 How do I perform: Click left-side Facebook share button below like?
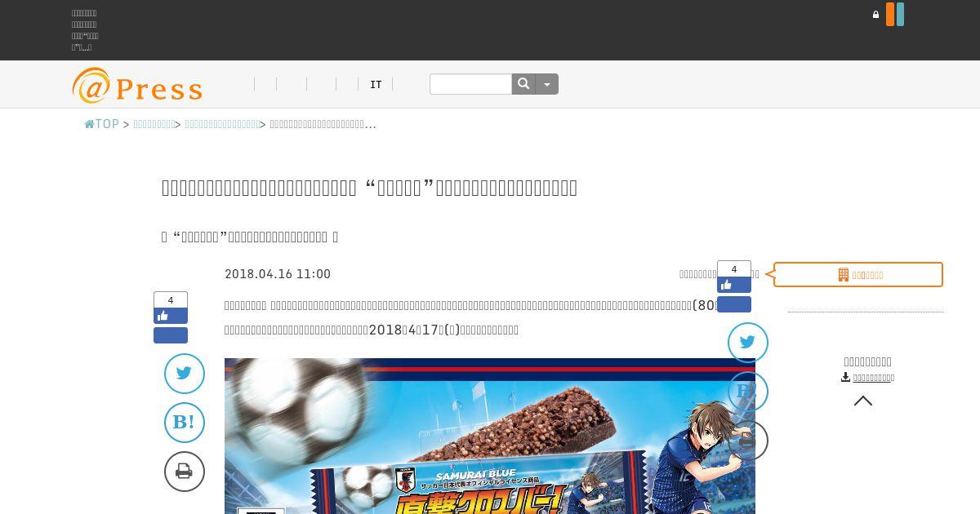(x=171, y=335)
